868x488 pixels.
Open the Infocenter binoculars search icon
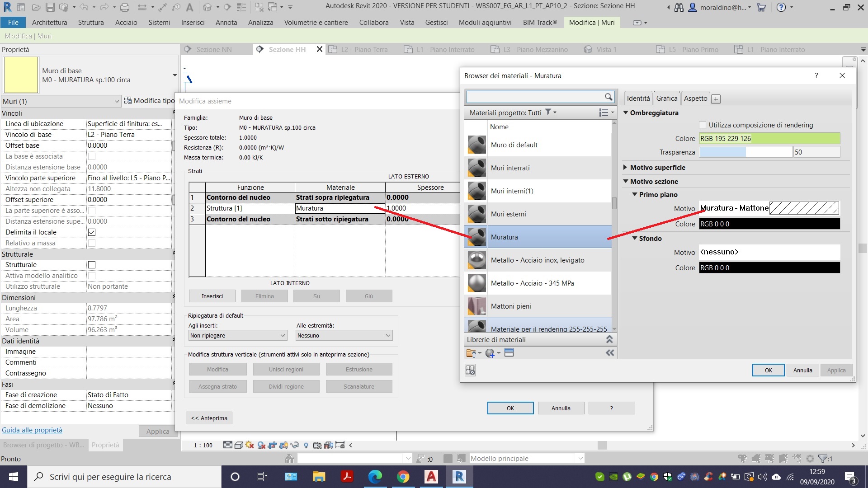pos(679,7)
